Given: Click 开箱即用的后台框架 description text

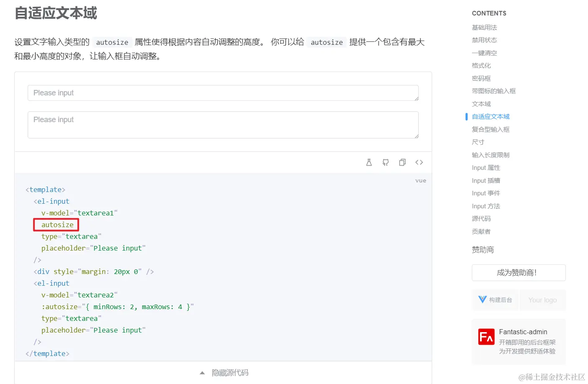Looking at the screenshot, I should tap(527, 342).
